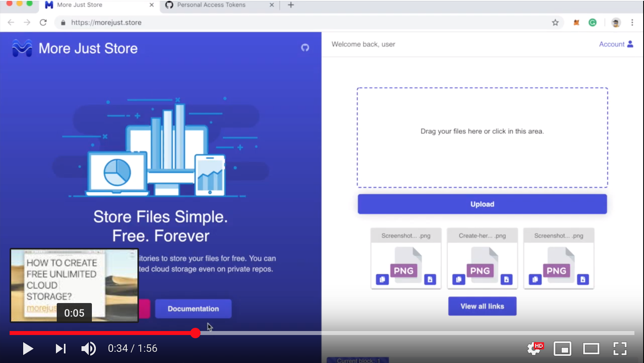
Task: Open file icon on last Screenshot png
Action: tap(583, 279)
